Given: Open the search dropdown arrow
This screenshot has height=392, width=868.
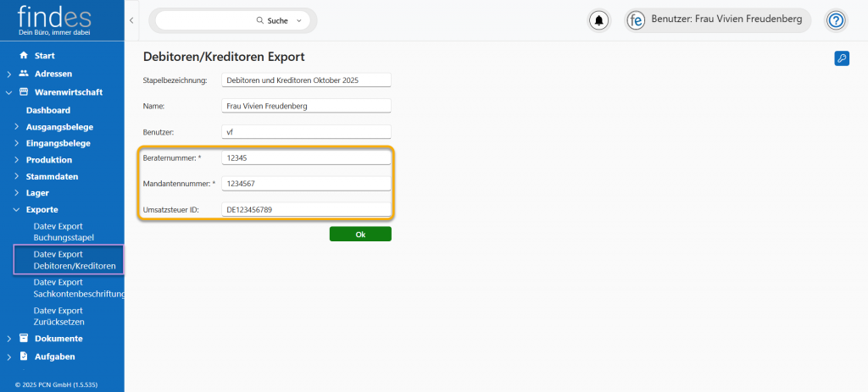Looking at the screenshot, I should point(300,20).
